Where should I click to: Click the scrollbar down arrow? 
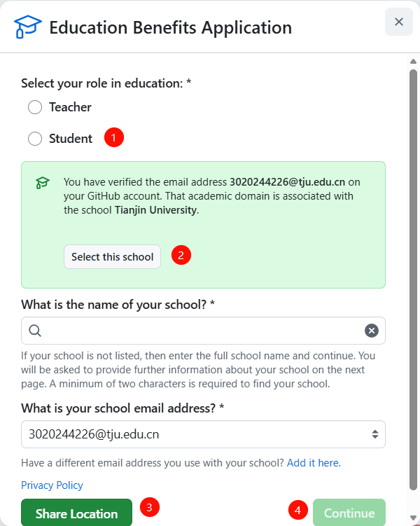pyautogui.click(x=413, y=519)
